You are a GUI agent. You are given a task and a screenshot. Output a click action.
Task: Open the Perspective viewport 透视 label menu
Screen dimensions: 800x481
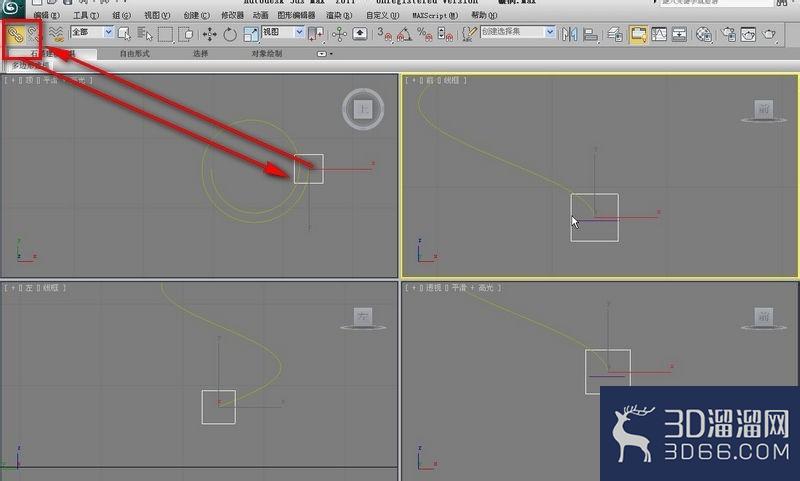tap(434, 288)
